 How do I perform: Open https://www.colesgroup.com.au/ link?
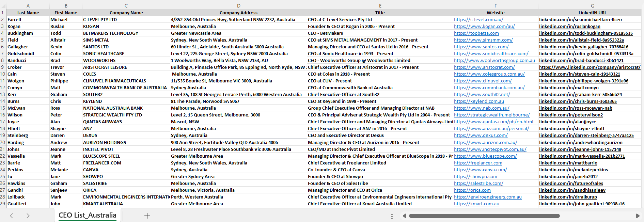pos(489,74)
